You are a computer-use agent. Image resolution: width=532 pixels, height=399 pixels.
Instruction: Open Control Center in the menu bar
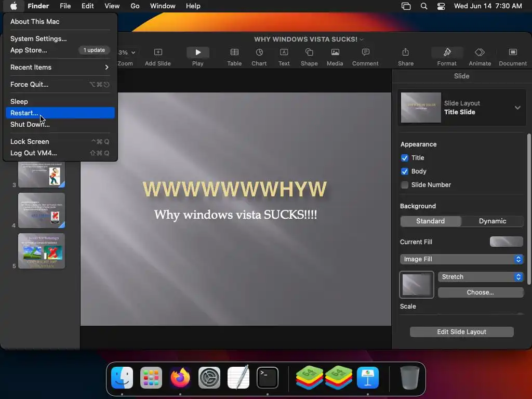[x=441, y=6]
